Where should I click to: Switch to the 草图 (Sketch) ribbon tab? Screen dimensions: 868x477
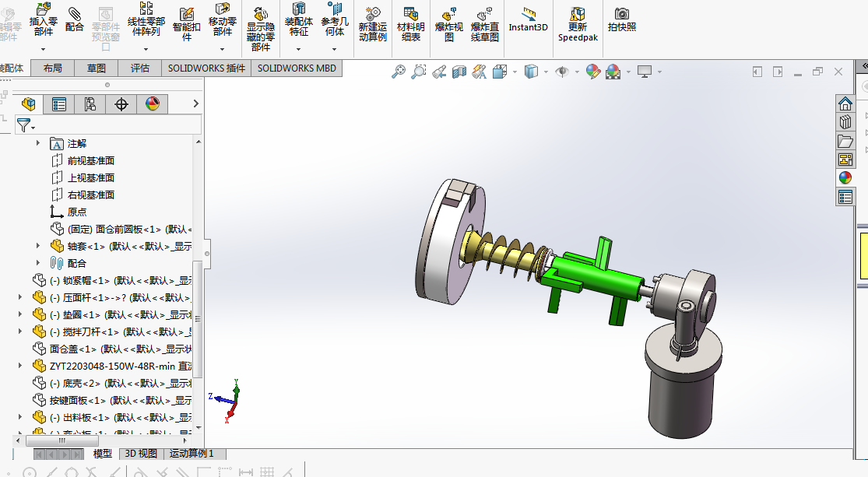pyautogui.click(x=97, y=68)
